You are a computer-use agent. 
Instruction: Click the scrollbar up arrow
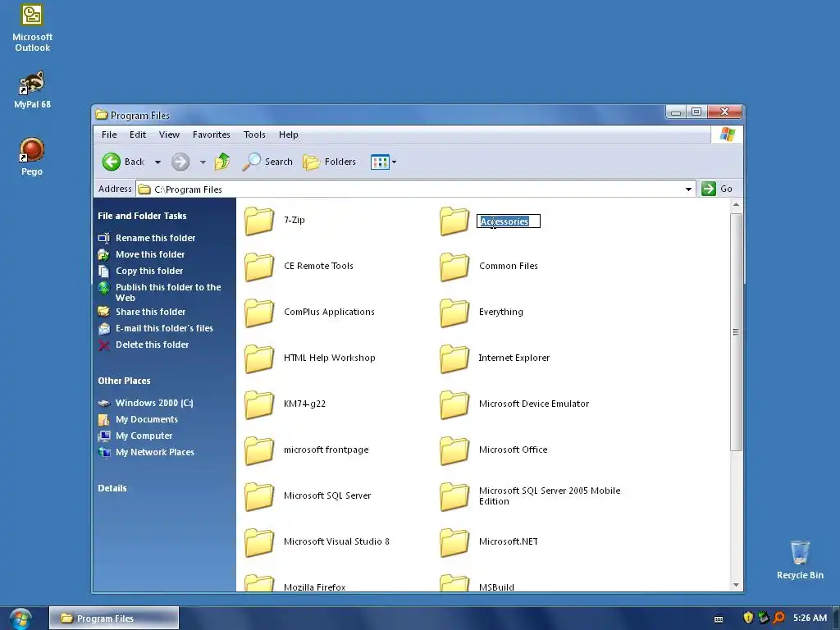pyautogui.click(x=736, y=204)
